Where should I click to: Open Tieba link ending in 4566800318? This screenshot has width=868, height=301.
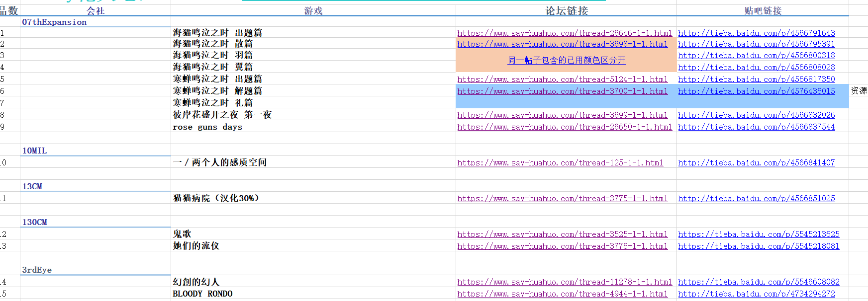(757, 56)
